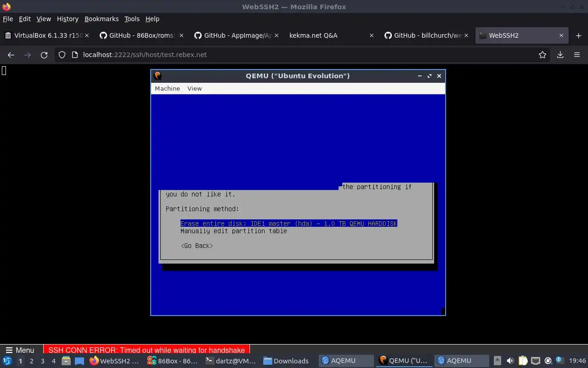Open the QEMU Machine menu

pos(167,88)
